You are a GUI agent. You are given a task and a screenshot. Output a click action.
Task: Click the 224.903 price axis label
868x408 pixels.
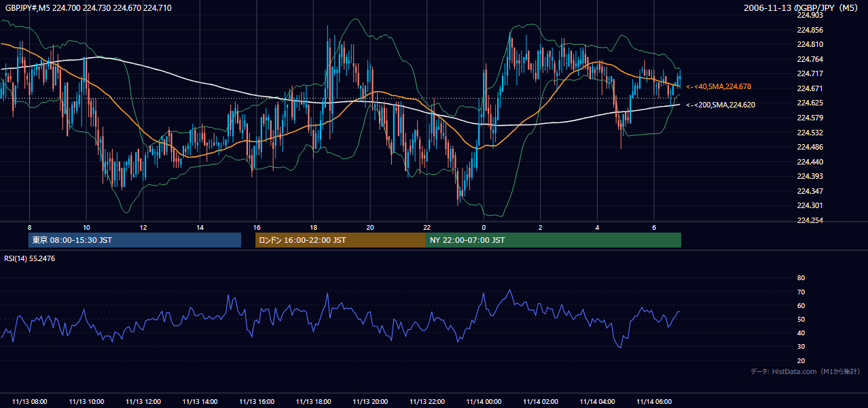(810, 15)
